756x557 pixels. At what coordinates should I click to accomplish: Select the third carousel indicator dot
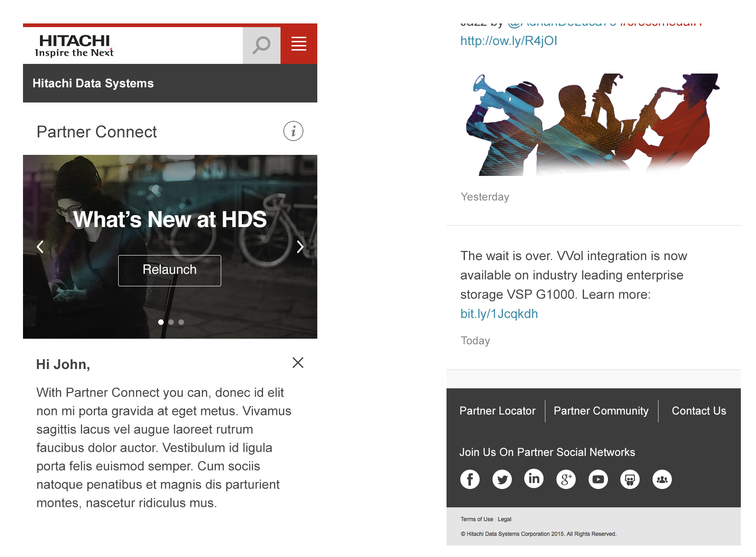click(181, 322)
